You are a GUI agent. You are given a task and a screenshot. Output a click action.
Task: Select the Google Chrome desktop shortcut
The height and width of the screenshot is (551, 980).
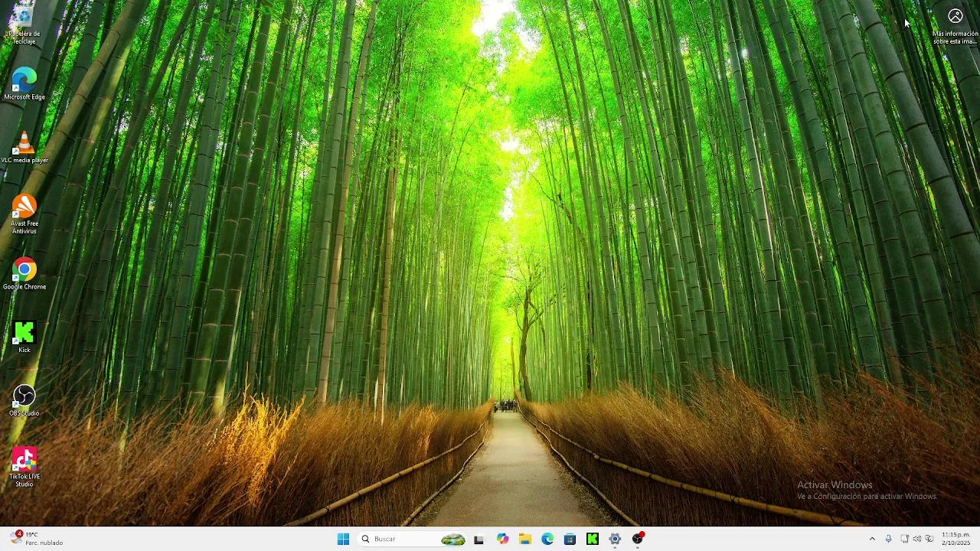point(24,274)
